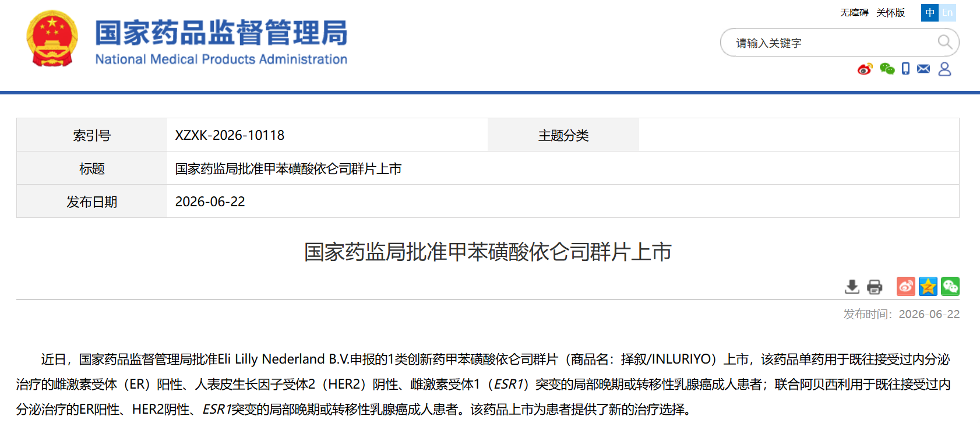Click the 标题 label cell
This screenshot has height=423, width=980.
(92, 168)
